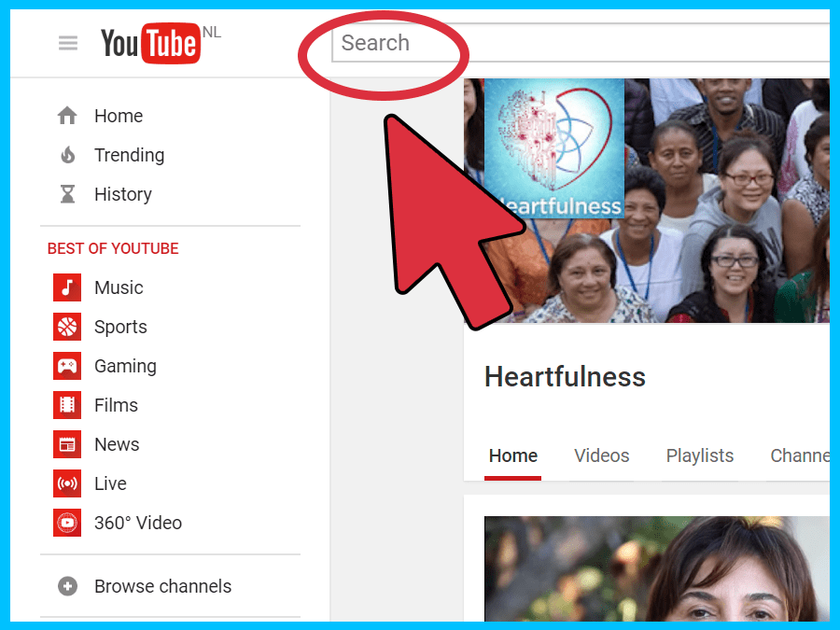Click the Trending flame icon
Viewport: 840px width, 630px height.
[67, 155]
